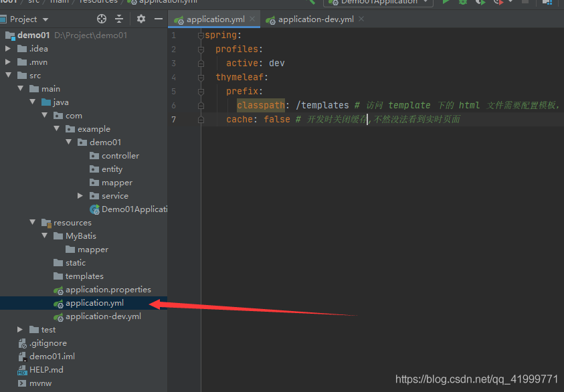Switch to the application-dev.yml tab
This screenshot has width=564, height=392.
315,19
